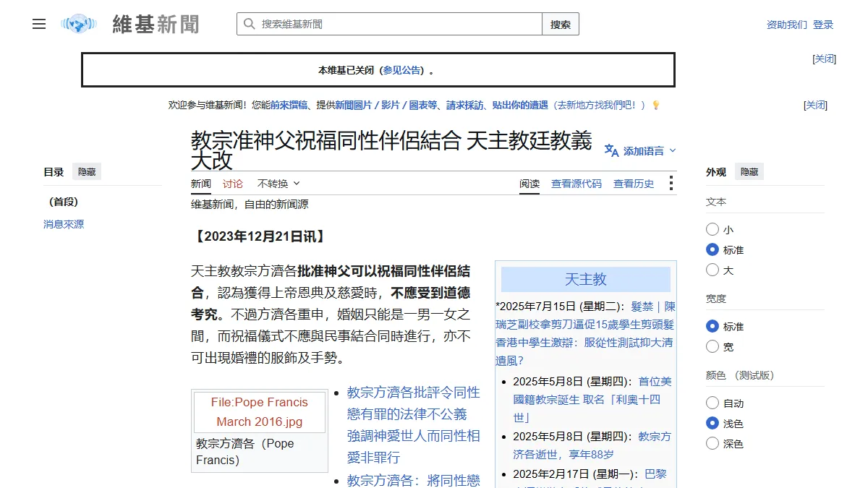This screenshot has width=868, height=488.
Task: Select the 标准 text size option
Action: click(x=712, y=249)
